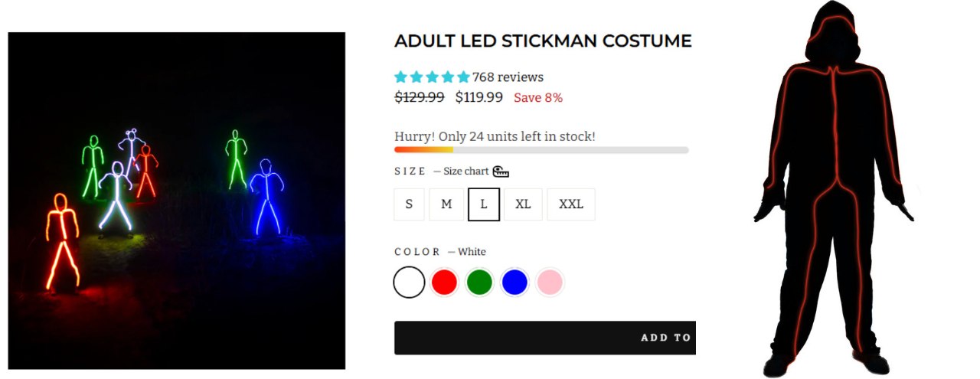Open the Size chart link
The height and width of the screenshot is (379, 980).
coord(466,172)
